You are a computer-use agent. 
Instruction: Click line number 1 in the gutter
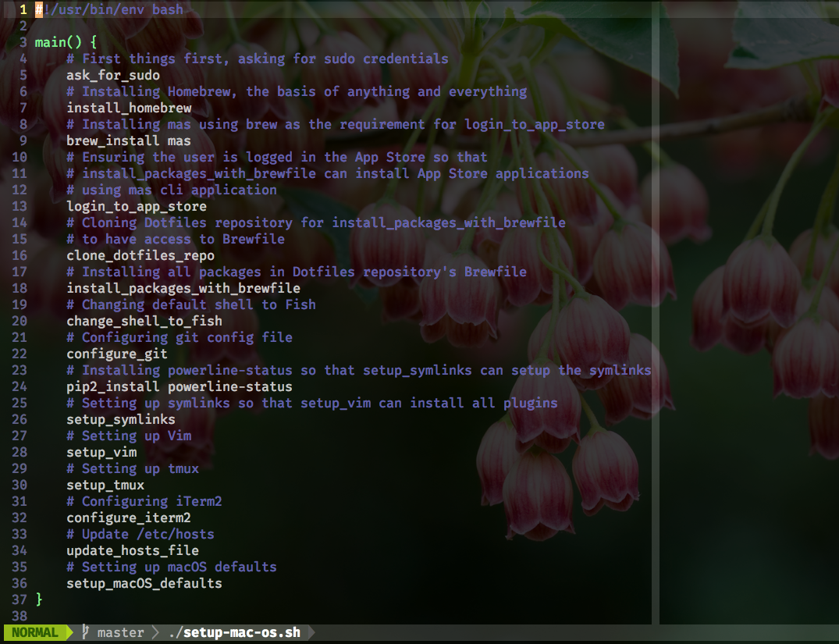(23, 9)
